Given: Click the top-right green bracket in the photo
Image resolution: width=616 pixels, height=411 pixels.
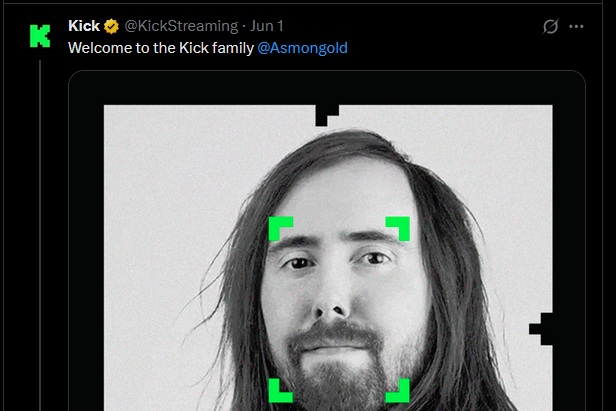Looking at the screenshot, I should 398,228.
